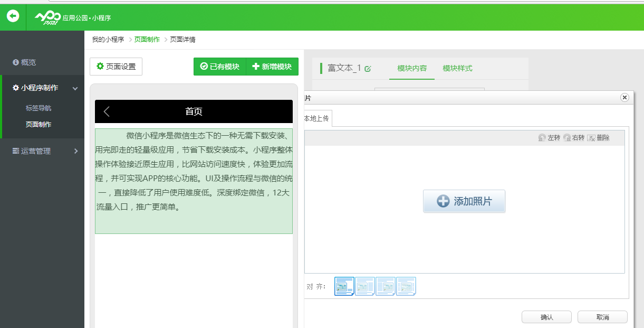
Task: Collapse the 小程序制作 sidebar section
Action: 75,88
